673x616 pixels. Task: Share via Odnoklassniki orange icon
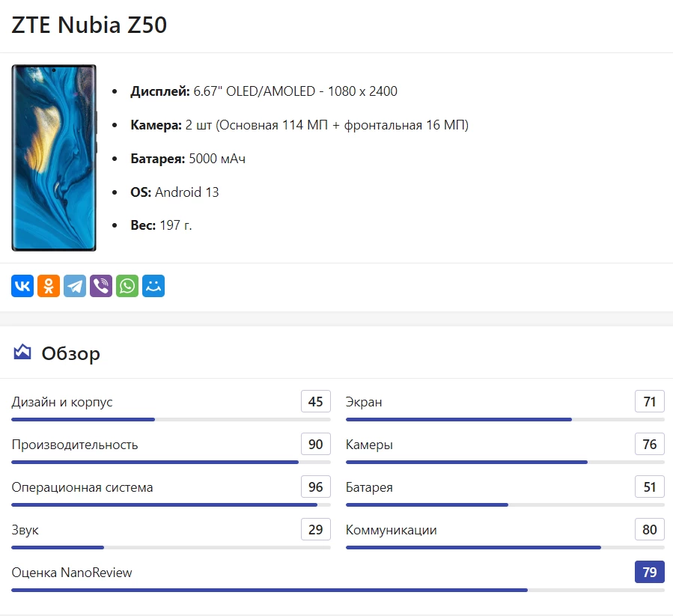pyautogui.click(x=49, y=286)
